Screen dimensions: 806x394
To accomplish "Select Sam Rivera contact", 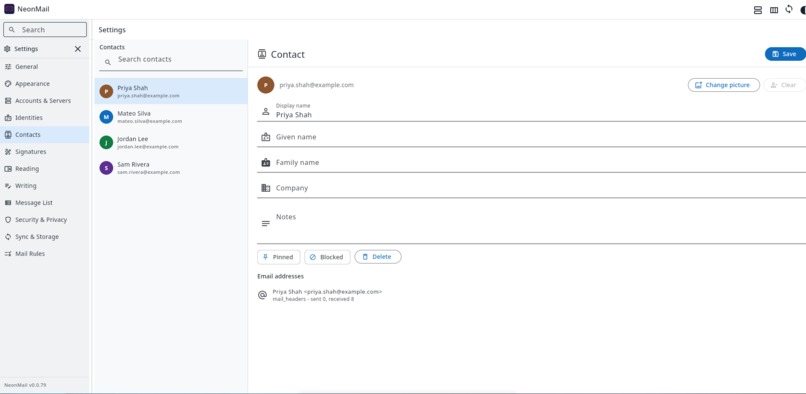I will tap(171, 168).
